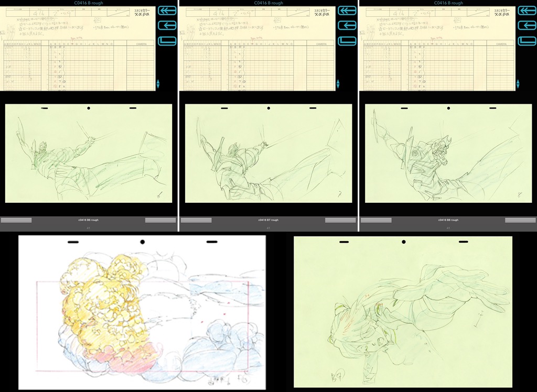537x392 pixels.
Task: Open the character drawing marked B7
Action: click(x=403, y=312)
